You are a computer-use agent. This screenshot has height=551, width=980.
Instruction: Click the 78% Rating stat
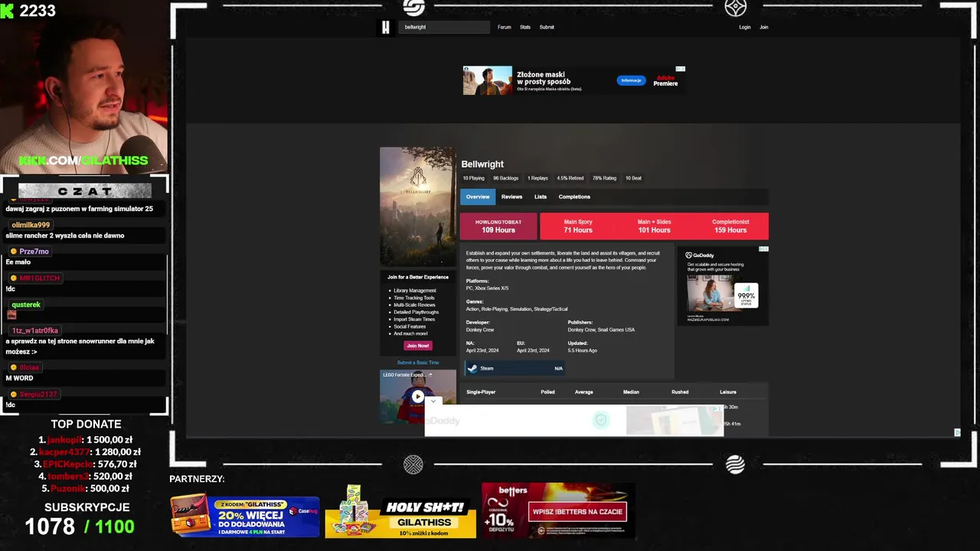pos(604,178)
